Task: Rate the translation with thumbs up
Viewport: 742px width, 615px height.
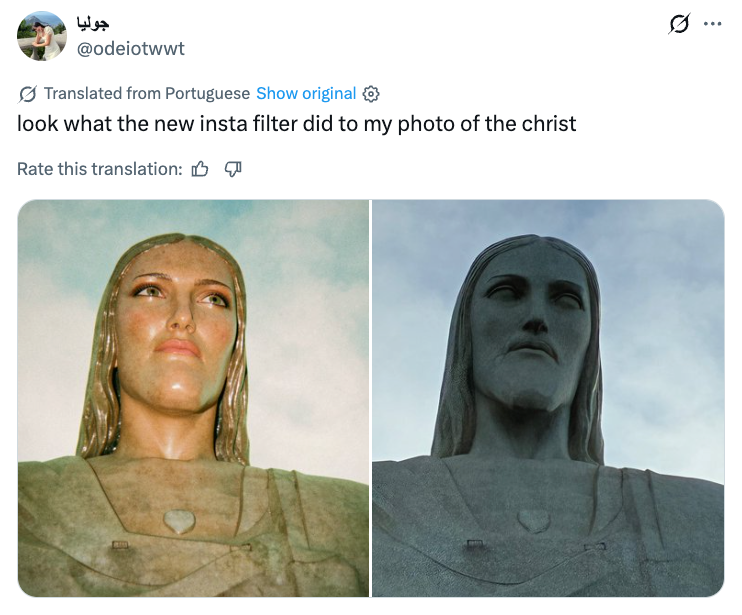Action: (200, 169)
